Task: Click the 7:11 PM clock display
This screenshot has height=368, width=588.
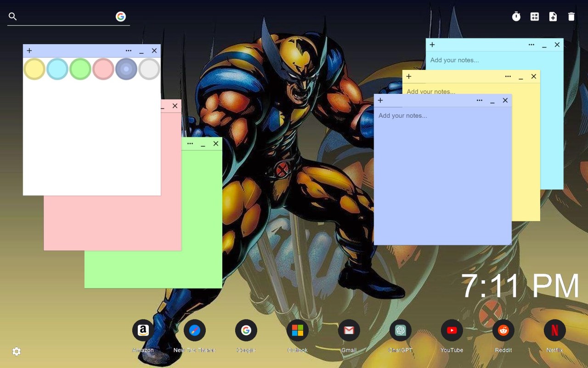Action: pyautogui.click(x=520, y=286)
